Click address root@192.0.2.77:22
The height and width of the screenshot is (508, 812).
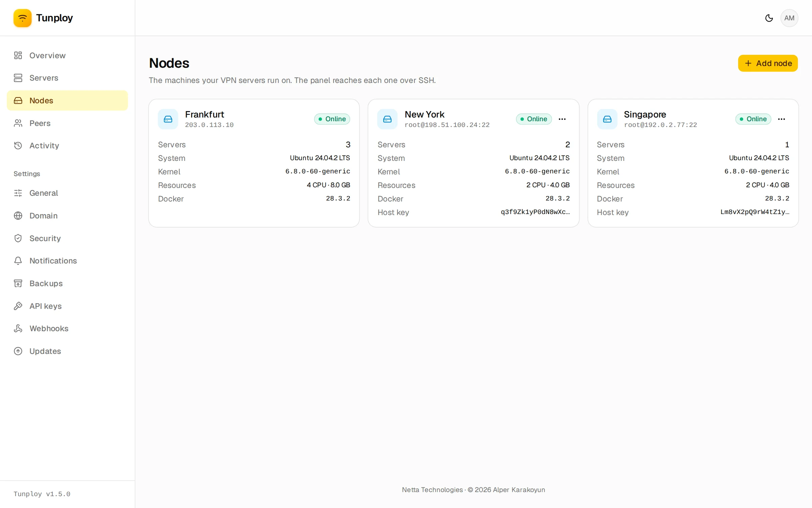(x=660, y=125)
